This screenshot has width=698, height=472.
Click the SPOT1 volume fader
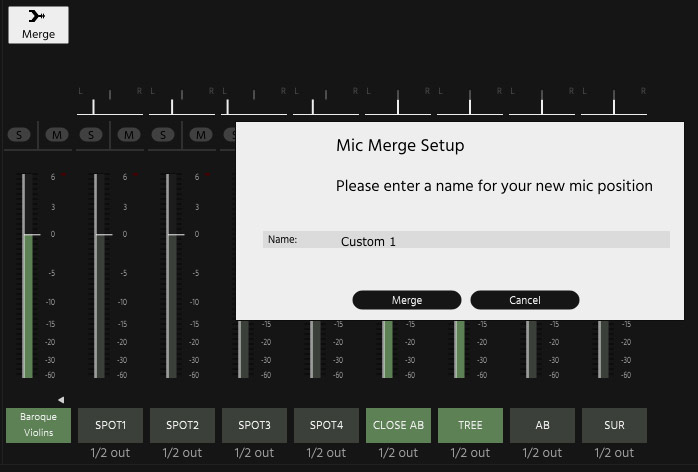pyautogui.click(x=100, y=276)
